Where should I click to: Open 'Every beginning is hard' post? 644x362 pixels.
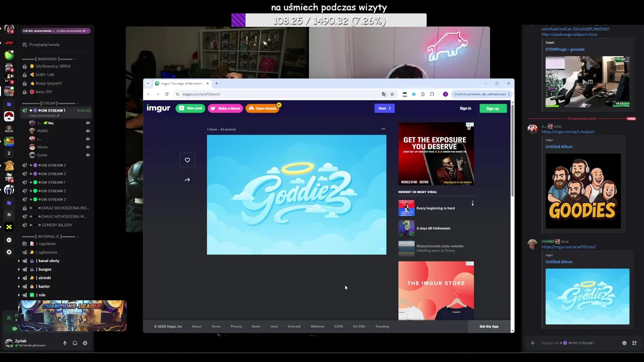pyautogui.click(x=435, y=208)
